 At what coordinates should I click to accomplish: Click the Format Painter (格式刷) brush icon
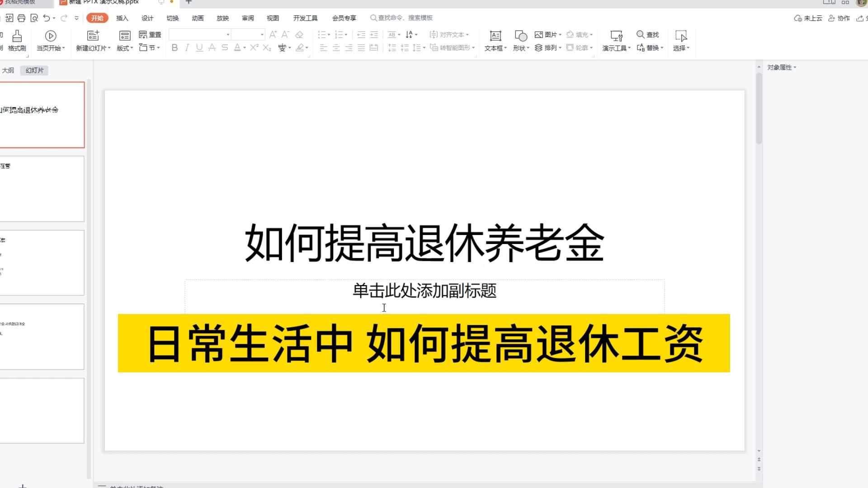(x=17, y=36)
